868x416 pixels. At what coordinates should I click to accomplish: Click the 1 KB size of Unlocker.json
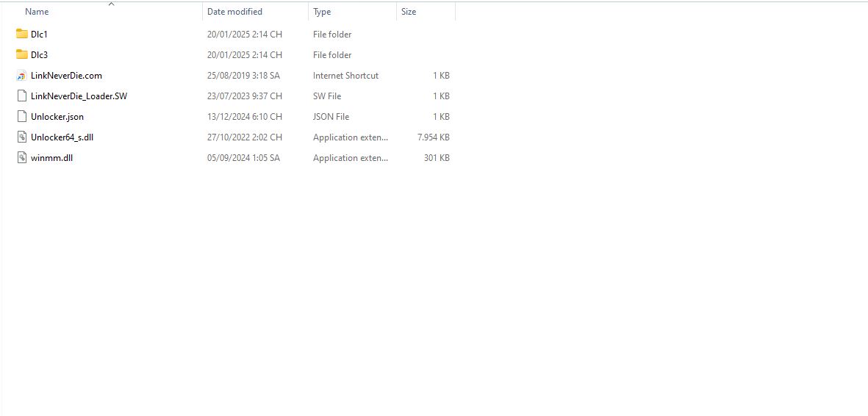(x=441, y=117)
